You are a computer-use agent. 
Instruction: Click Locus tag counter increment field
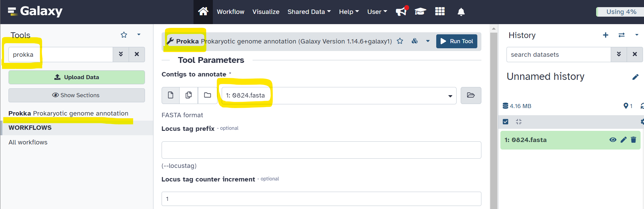click(321, 199)
